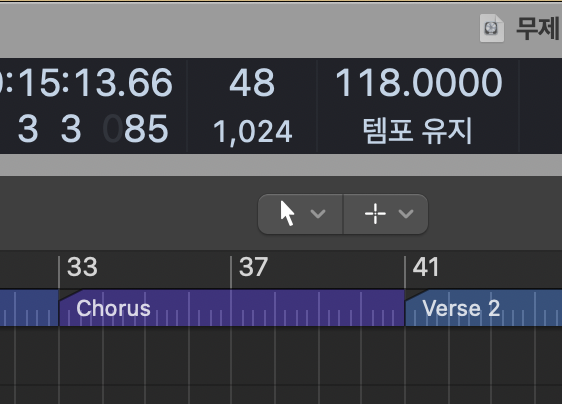Screen dimensions: 562x404
Task: Click bar 37 on the ruler
Action: pos(253,267)
